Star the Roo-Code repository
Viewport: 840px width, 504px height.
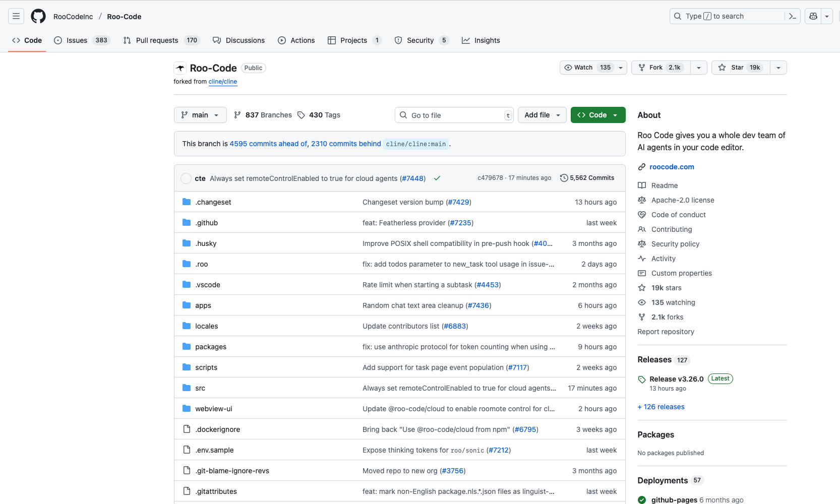[740, 68]
